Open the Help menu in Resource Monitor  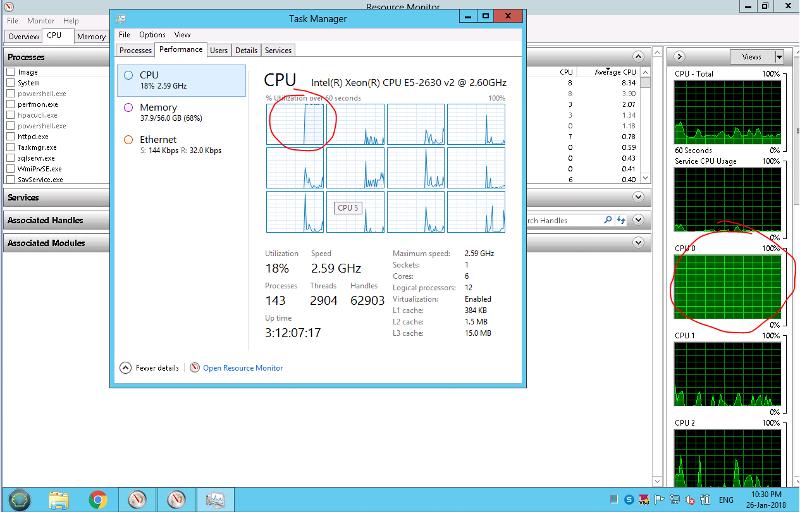pyautogui.click(x=71, y=21)
